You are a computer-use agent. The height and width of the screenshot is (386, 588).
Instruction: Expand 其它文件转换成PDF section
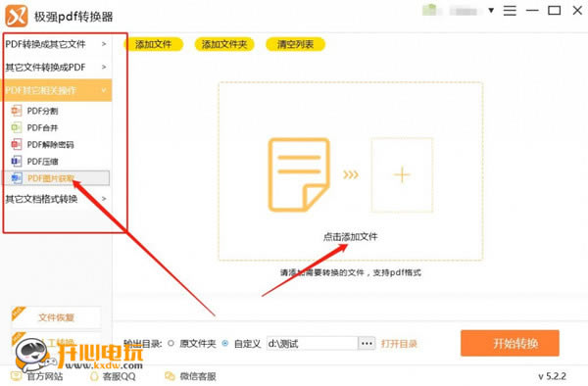56,67
